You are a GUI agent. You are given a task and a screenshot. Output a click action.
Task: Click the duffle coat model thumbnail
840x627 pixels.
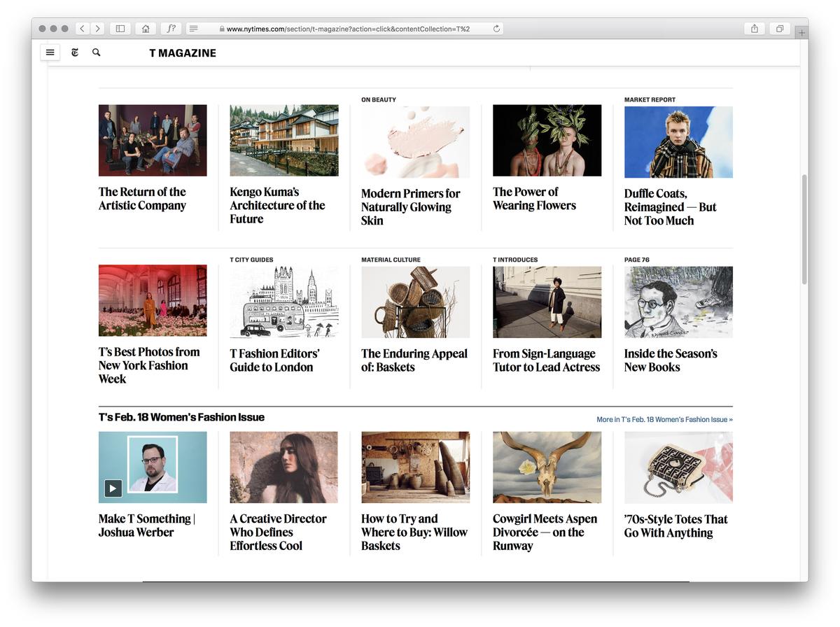pos(678,142)
